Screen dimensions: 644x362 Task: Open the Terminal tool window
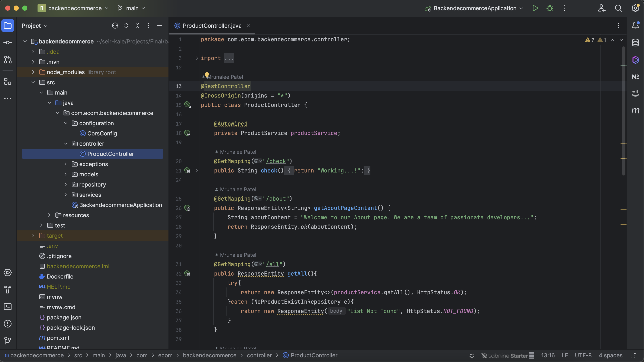[x=8, y=307]
